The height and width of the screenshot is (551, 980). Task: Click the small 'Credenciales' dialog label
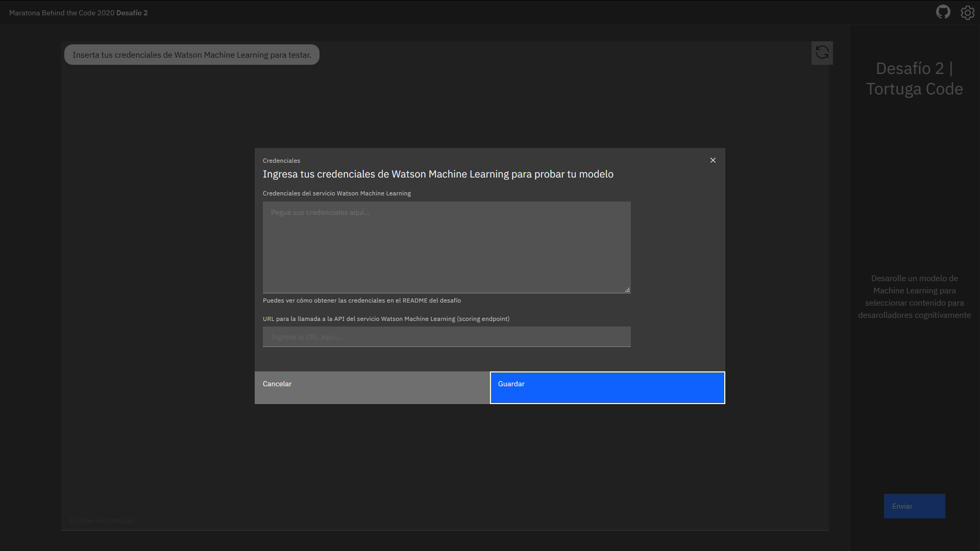[281, 161]
